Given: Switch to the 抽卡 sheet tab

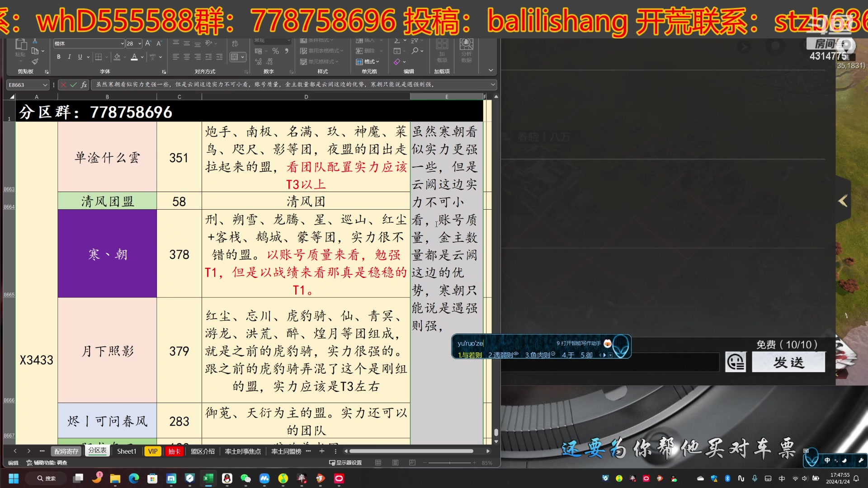Looking at the screenshot, I should tap(174, 451).
